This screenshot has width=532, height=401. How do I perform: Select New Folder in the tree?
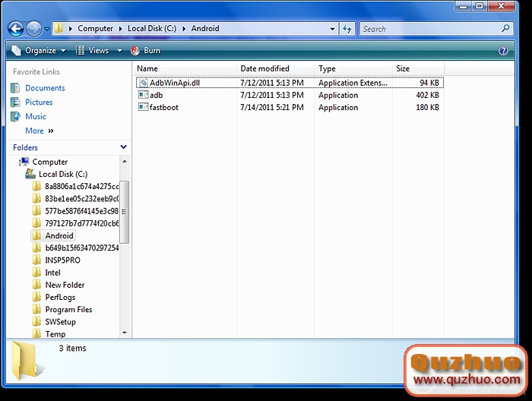click(65, 285)
